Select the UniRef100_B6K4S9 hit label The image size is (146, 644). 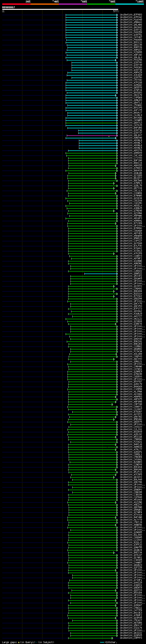pos(131,170)
